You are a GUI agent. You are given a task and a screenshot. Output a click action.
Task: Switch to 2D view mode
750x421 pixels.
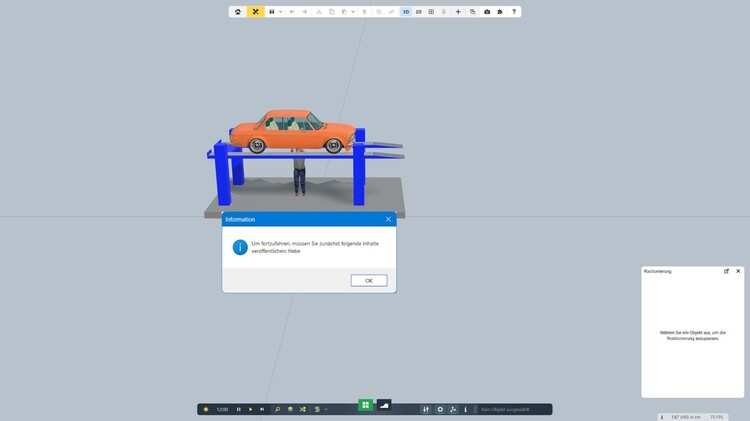tap(419, 12)
